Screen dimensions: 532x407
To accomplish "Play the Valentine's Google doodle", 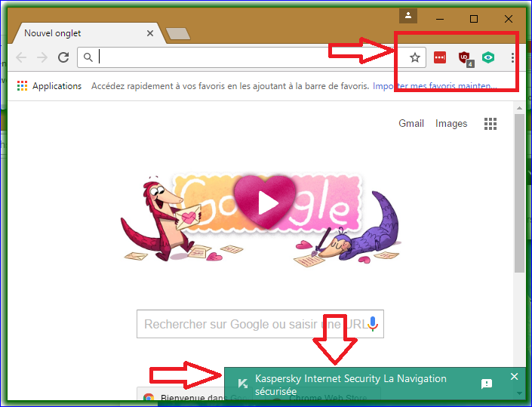I will [x=266, y=203].
